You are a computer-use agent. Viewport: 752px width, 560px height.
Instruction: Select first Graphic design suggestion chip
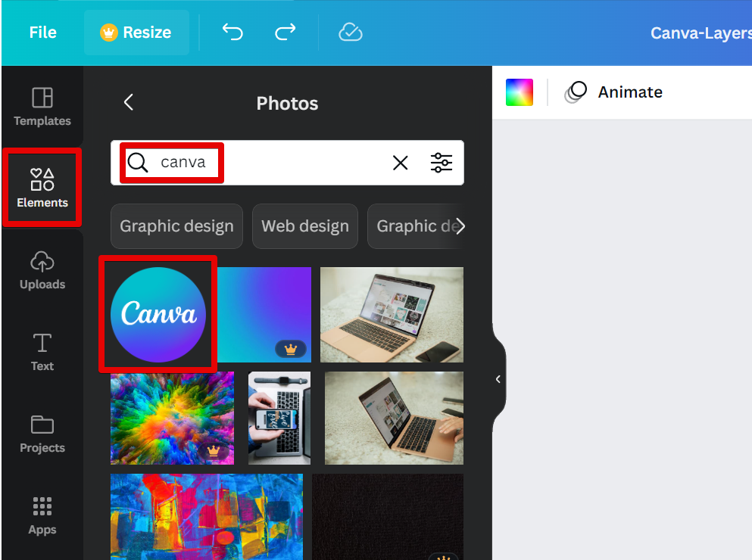point(176,226)
